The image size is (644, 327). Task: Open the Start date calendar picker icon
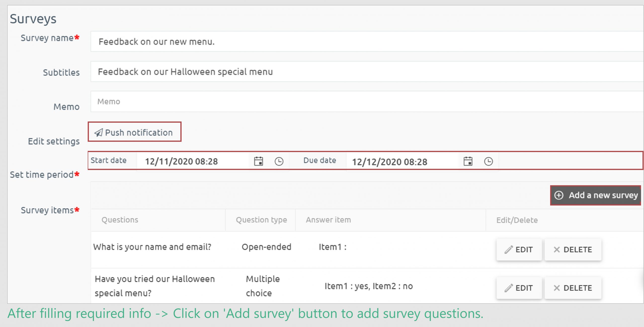[x=258, y=161]
